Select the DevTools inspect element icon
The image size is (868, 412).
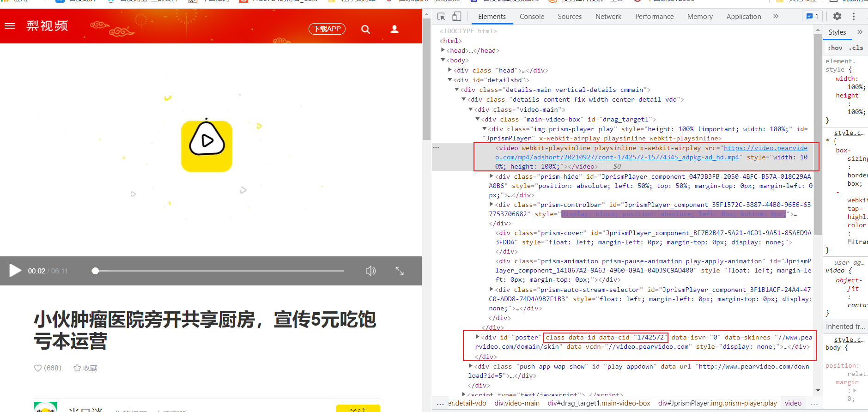click(441, 17)
